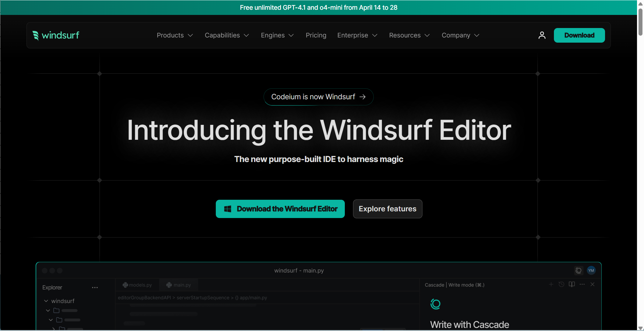Open the YM user avatar
Image resolution: width=644 pixels, height=331 pixels.
pyautogui.click(x=591, y=270)
